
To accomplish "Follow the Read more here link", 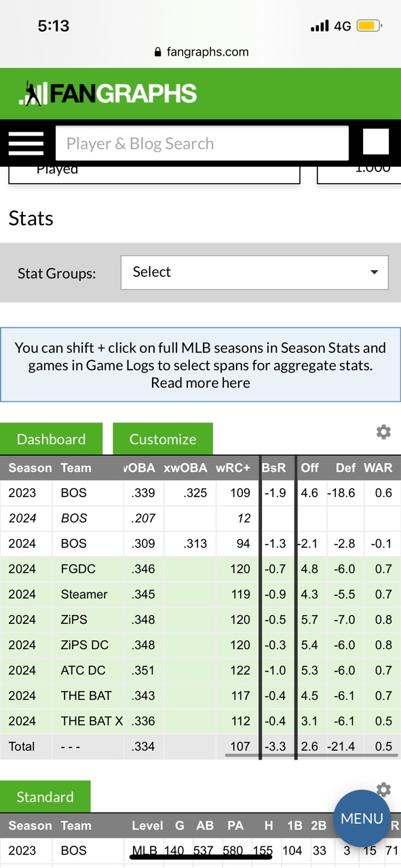I will pyautogui.click(x=200, y=383).
